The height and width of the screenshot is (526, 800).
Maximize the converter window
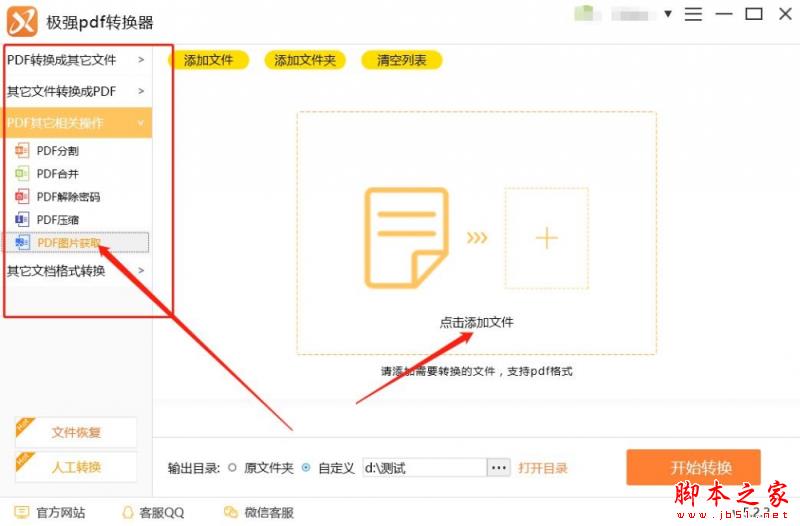754,14
